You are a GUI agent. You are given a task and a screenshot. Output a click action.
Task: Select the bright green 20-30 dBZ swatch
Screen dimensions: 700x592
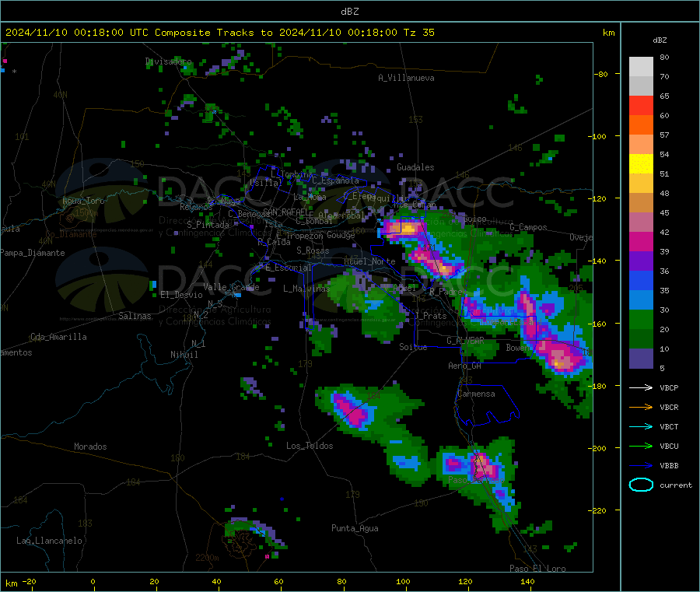(x=641, y=319)
